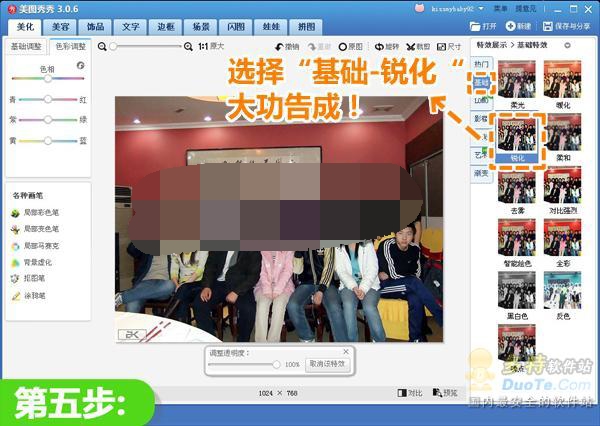Create a new canvas via 新建
600x426 pixels.
[x=518, y=26]
